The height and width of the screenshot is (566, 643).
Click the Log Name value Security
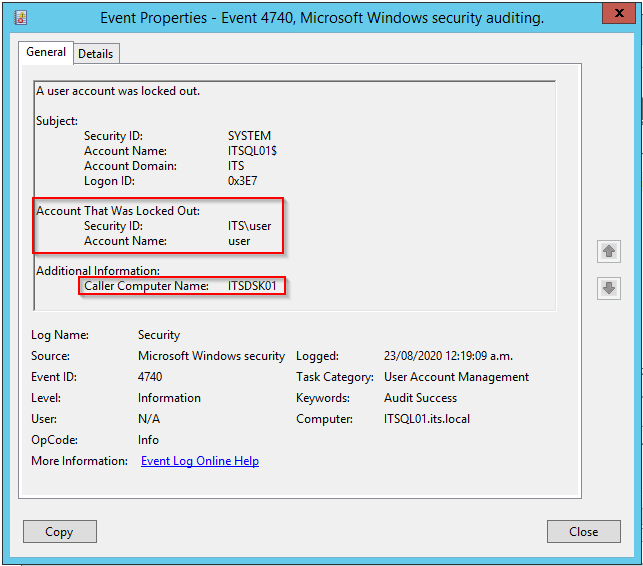159,335
